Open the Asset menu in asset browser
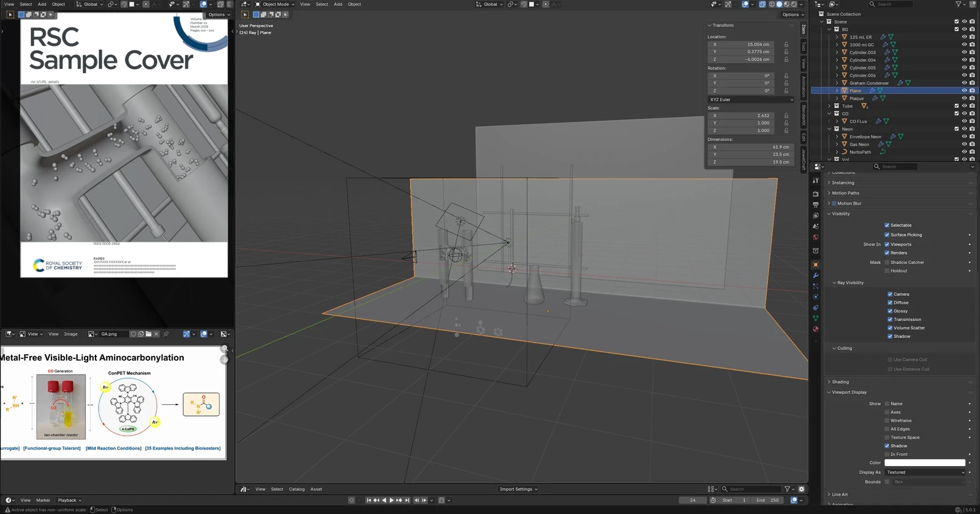 316,489
